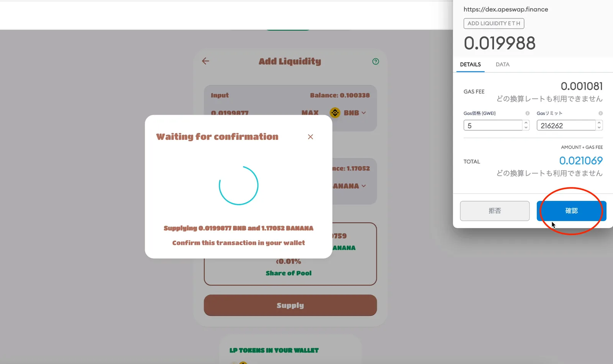Click the AMOUNT + GAS FEE label
The width and height of the screenshot is (613, 364).
point(582,147)
